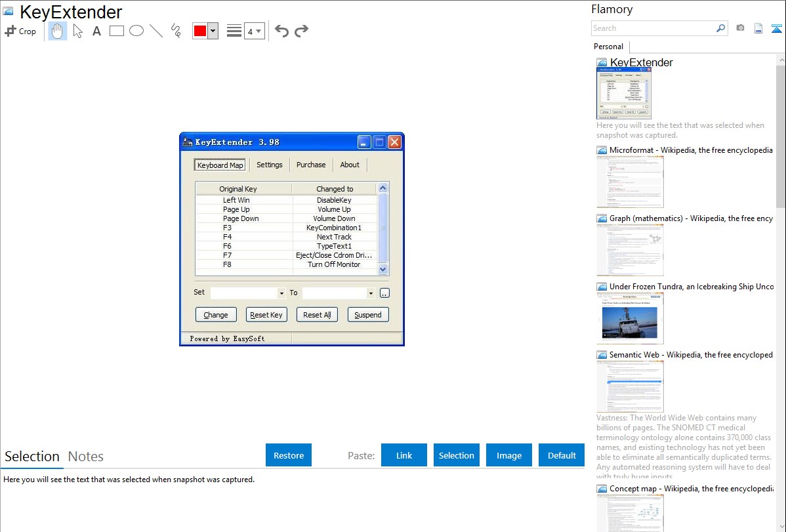Switch to the Notes tab
Image resolution: width=786 pixels, height=532 pixels.
(86, 457)
